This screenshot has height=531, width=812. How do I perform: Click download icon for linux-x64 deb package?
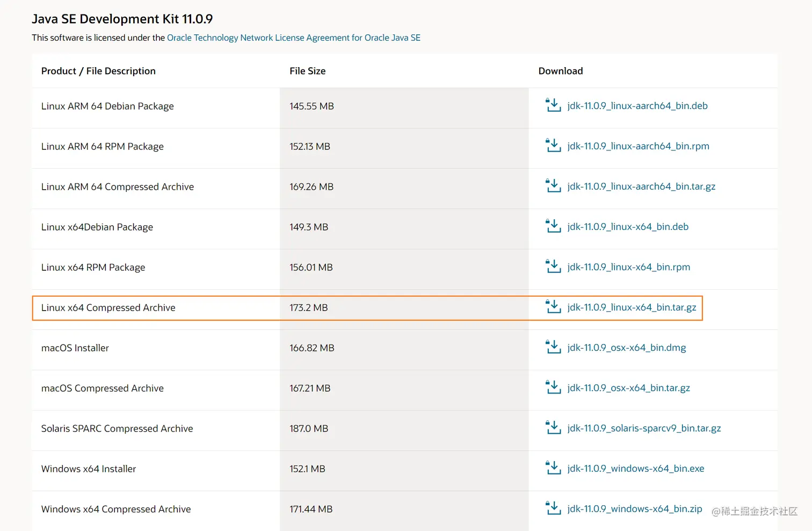[x=553, y=226]
